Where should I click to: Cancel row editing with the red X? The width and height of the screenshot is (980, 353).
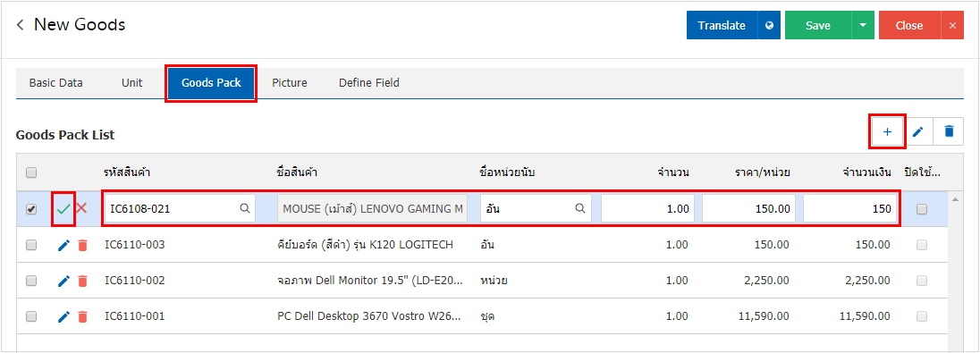(81, 208)
